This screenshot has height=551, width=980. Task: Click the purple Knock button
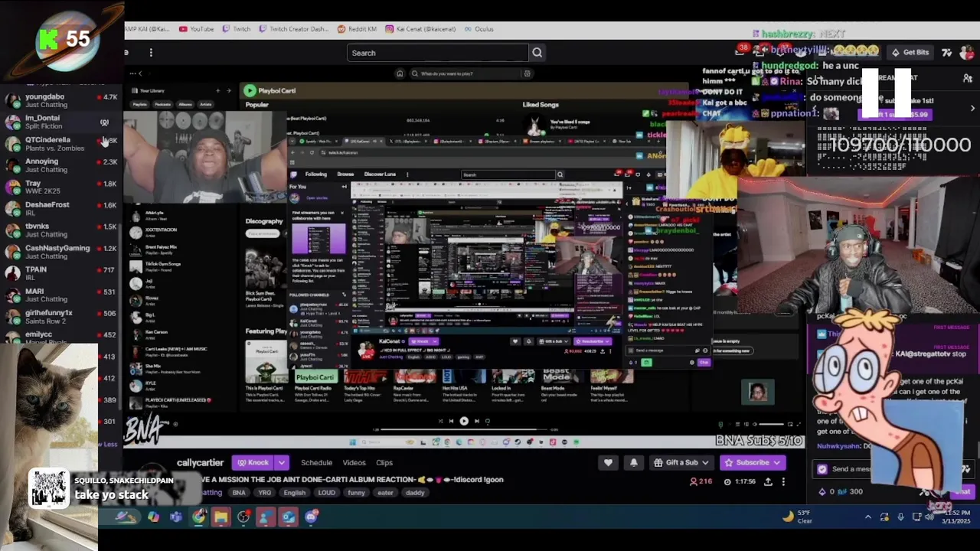point(253,462)
